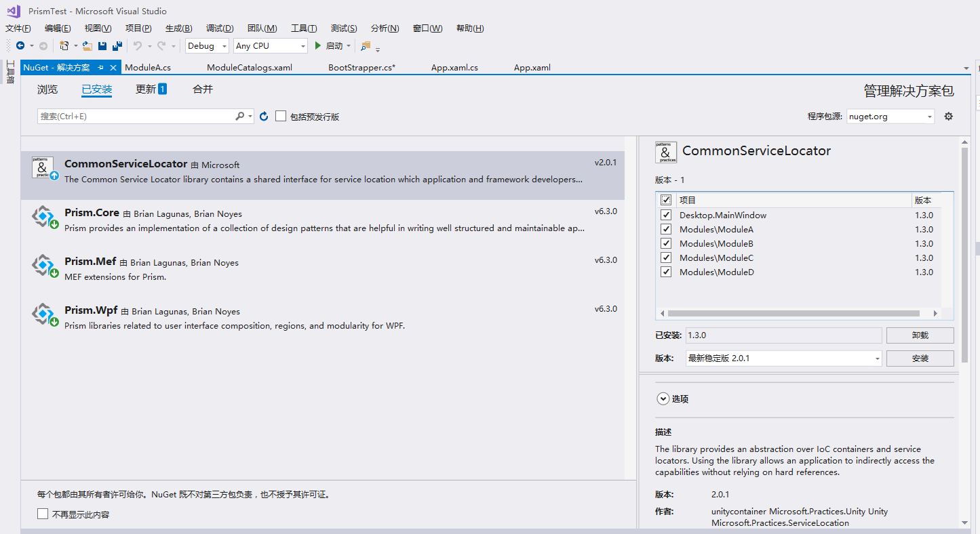Click the Open File folder icon
980x534 pixels.
coord(87,45)
